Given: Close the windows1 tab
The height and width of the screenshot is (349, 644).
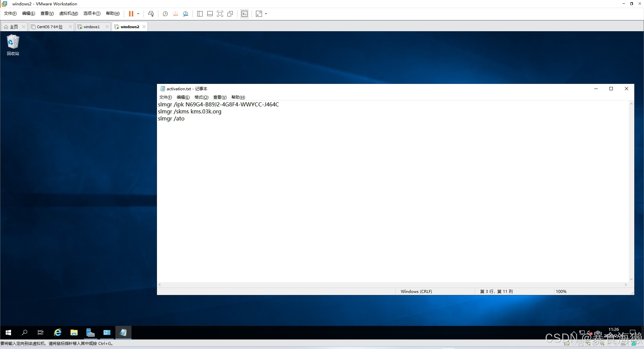Looking at the screenshot, I should pyautogui.click(x=107, y=27).
